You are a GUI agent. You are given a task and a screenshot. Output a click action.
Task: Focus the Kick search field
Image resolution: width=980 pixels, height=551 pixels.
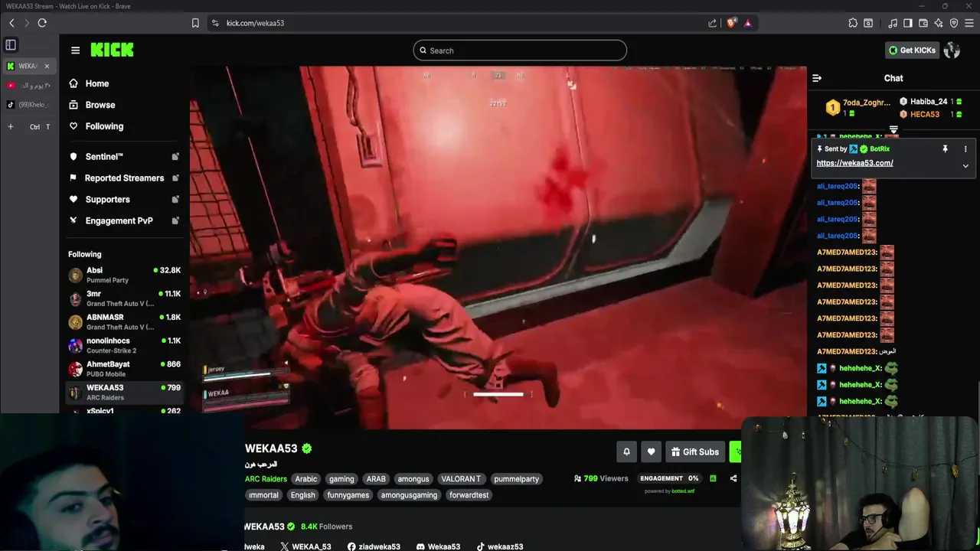click(x=520, y=51)
